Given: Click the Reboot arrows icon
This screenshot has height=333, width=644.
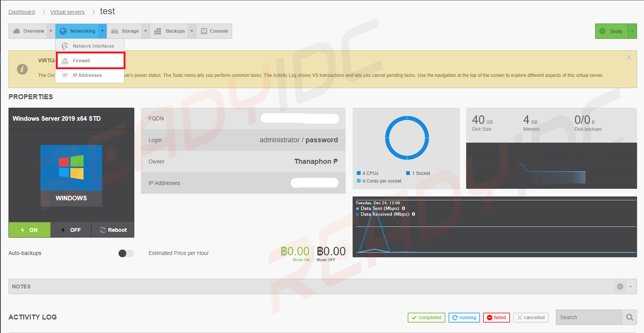Looking at the screenshot, I should click(x=103, y=230).
